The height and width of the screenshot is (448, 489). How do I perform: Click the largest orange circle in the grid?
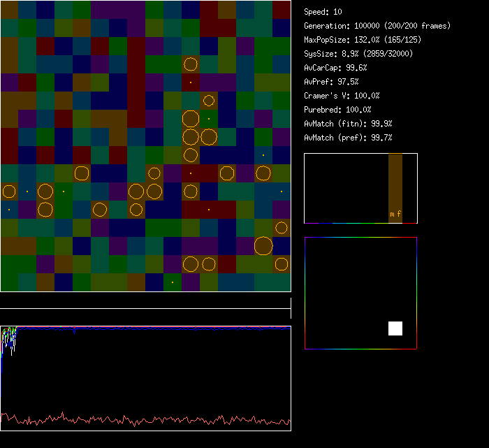click(x=263, y=245)
